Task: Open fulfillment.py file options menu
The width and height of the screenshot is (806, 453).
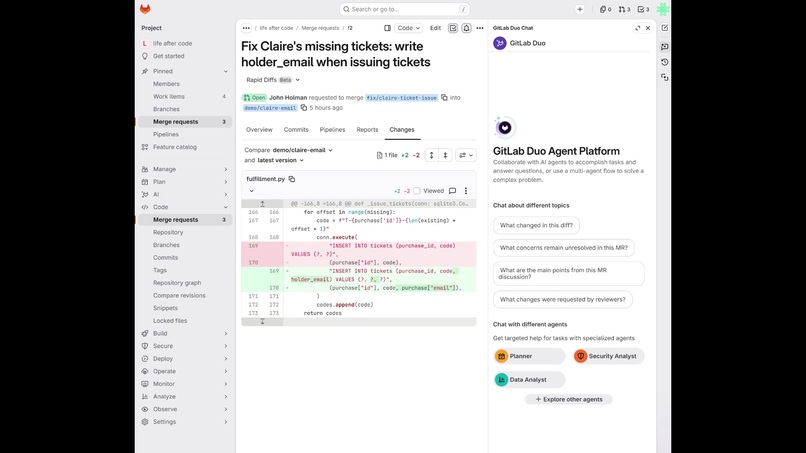Action: [466, 191]
